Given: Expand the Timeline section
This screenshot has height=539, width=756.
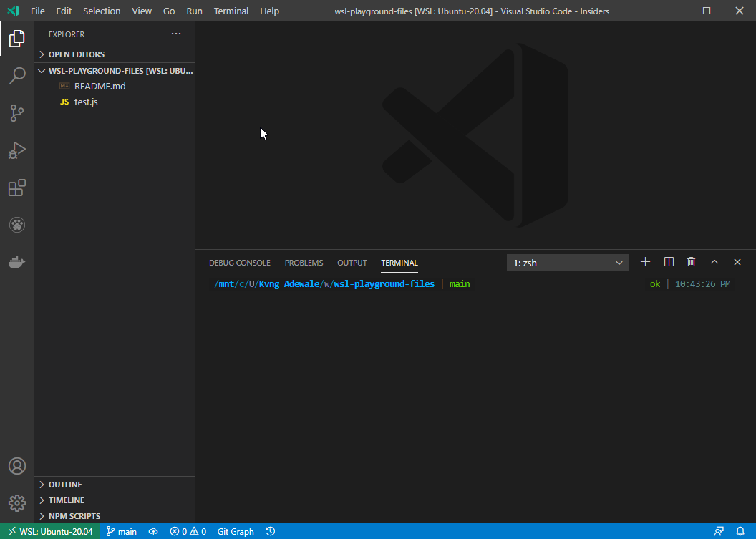Looking at the screenshot, I should coord(115,500).
